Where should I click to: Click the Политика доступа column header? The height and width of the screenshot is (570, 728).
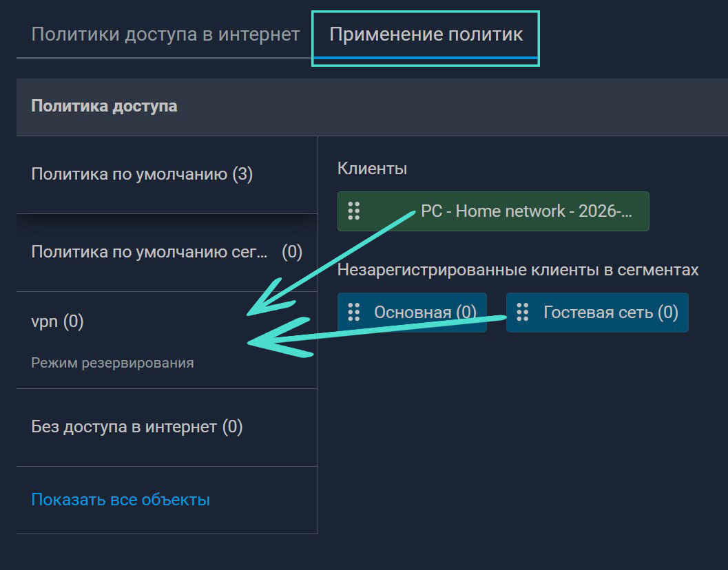tap(104, 107)
